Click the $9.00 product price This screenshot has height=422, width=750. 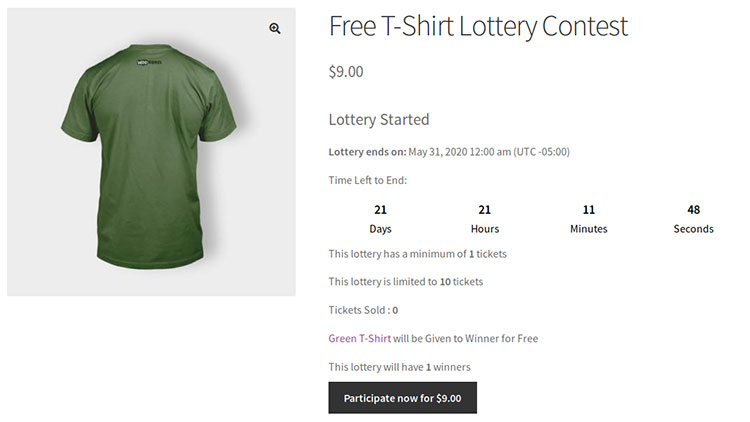click(346, 72)
